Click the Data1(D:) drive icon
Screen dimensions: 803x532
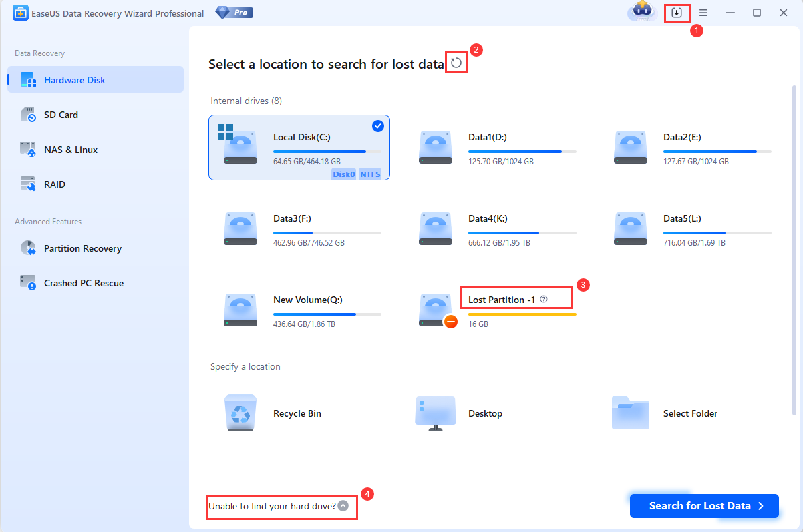point(436,147)
